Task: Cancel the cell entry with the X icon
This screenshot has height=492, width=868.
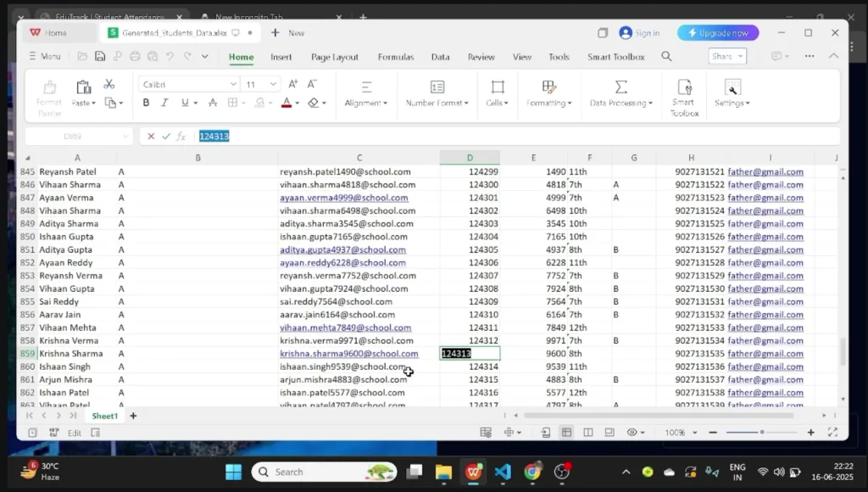Action: click(151, 137)
